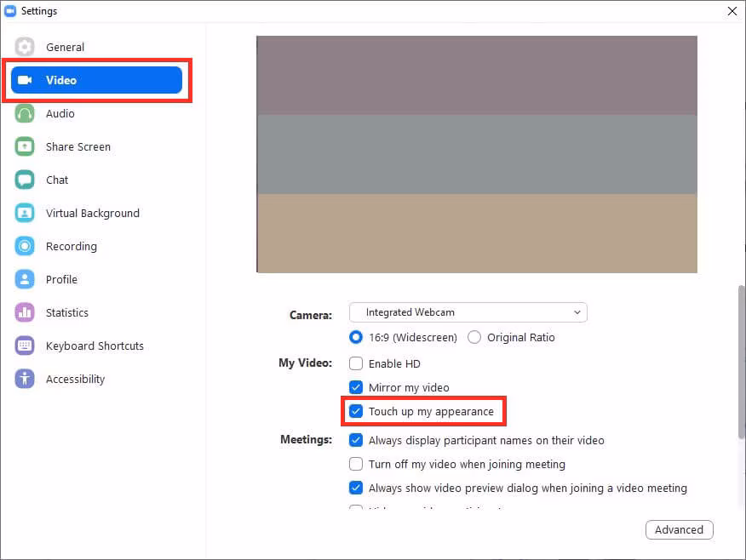The width and height of the screenshot is (746, 560).
Task: Select the Original Ratio radio button
Action: click(474, 337)
